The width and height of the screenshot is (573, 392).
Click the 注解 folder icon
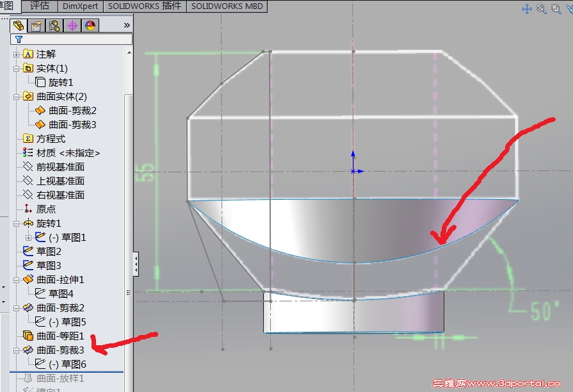[28, 54]
